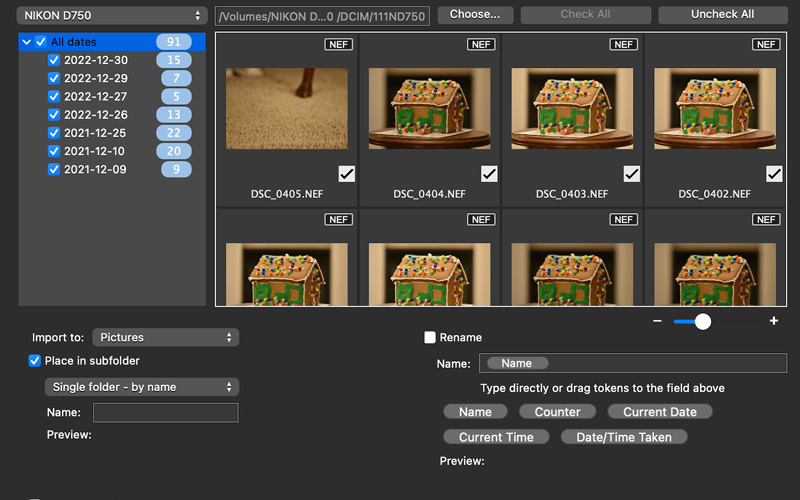The image size is (800, 500).
Task: Select the 2021-12-25 date entry
Action: [x=95, y=133]
